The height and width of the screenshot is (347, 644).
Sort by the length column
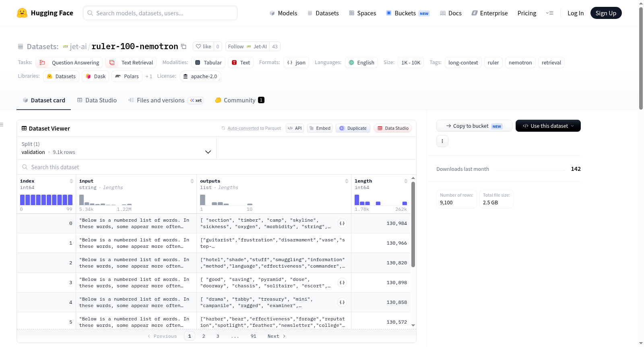point(406,181)
